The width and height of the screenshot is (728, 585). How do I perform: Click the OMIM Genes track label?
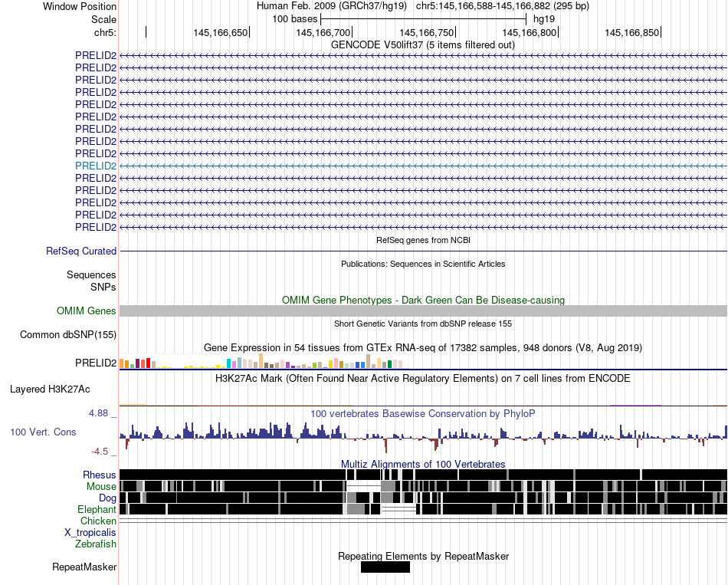click(x=86, y=311)
